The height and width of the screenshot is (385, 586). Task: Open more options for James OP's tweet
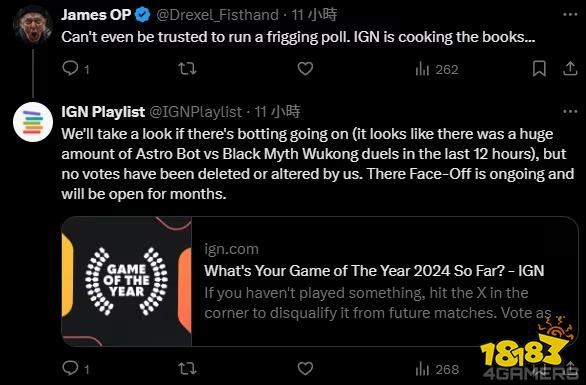[570, 15]
